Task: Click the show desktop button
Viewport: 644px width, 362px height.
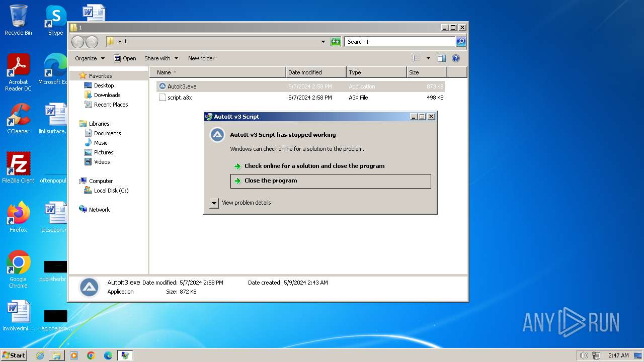Action: 638,355
